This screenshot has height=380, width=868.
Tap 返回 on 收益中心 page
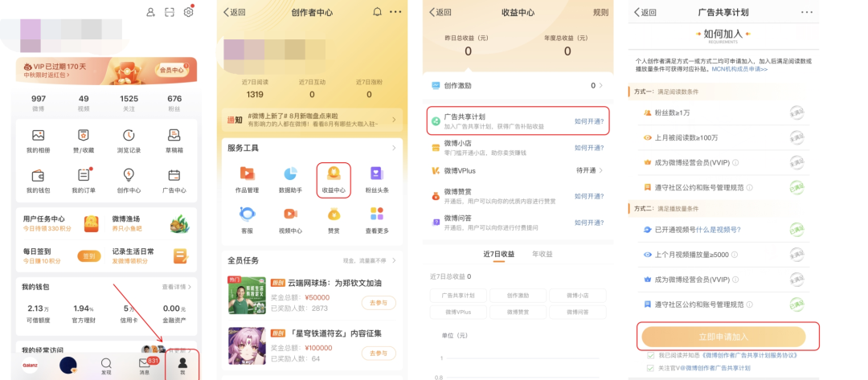pos(440,12)
